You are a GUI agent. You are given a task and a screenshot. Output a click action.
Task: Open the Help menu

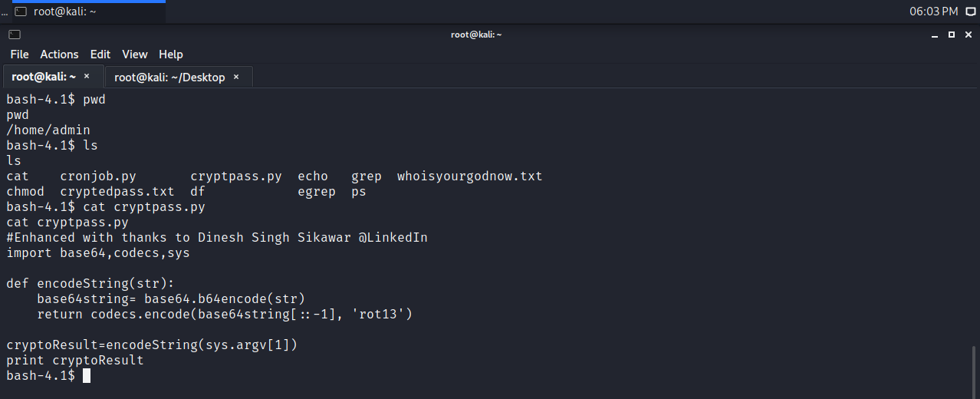tap(171, 54)
